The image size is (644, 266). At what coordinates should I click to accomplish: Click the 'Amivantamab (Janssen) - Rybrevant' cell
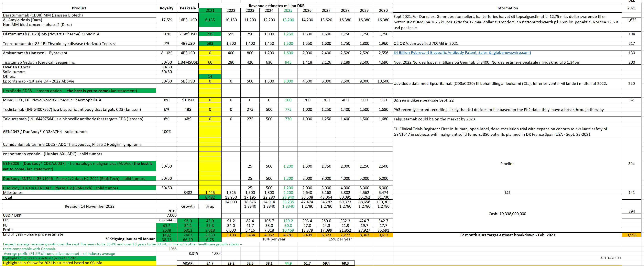tap(79, 53)
